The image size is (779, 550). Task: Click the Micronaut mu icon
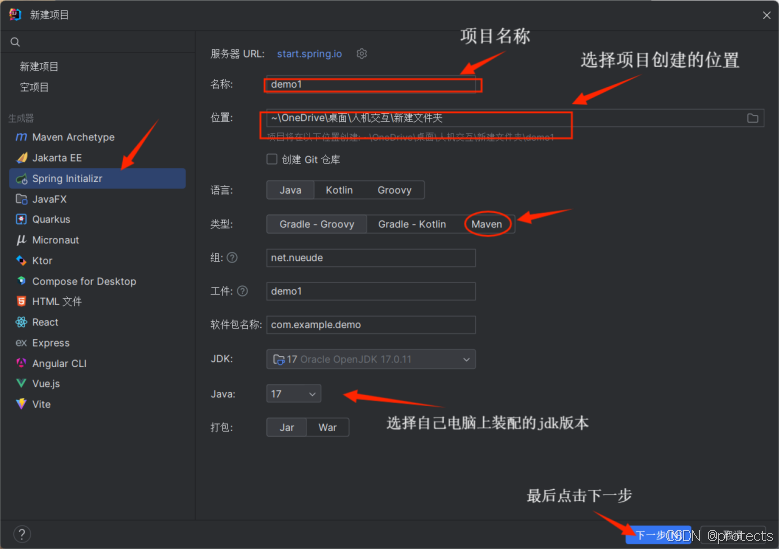pyautogui.click(x=21, y=240)
